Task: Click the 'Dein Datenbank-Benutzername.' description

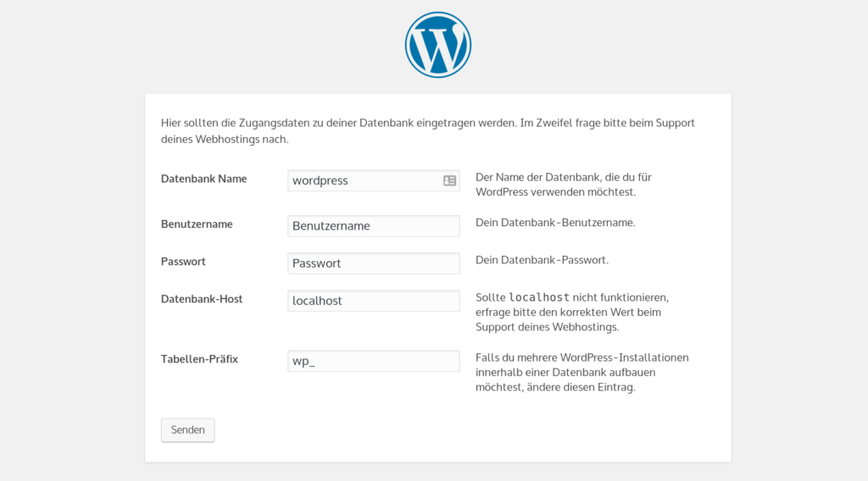Action: click(x=555, y=222)
